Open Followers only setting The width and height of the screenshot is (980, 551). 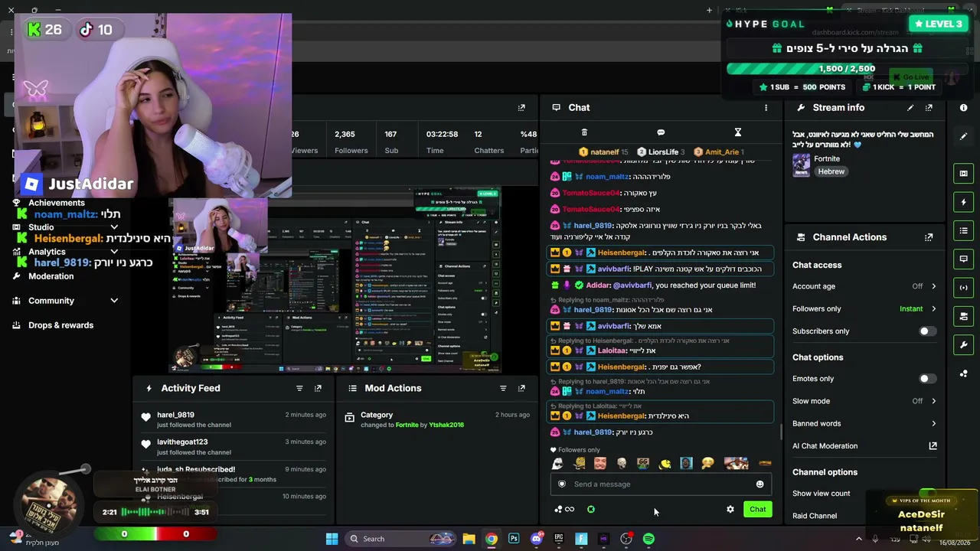coord(864,309)
